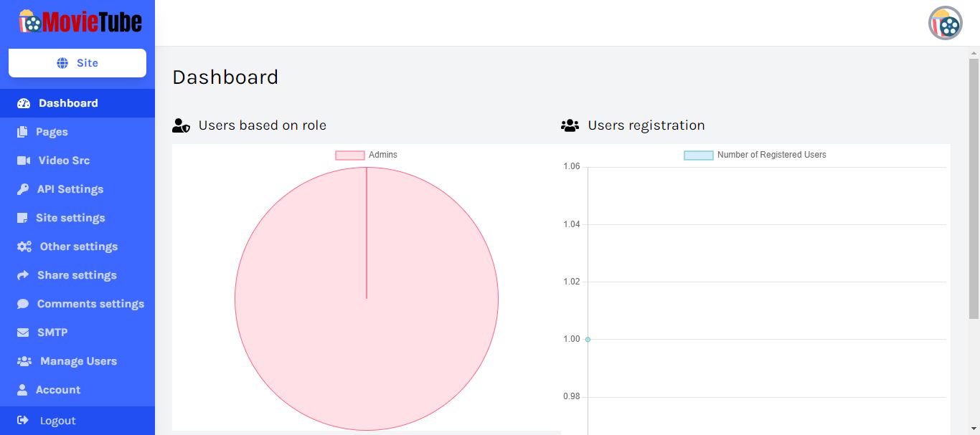Click the Logout arrow icon
This screenshot has height=435, width=980.
(x=23, y=420)
